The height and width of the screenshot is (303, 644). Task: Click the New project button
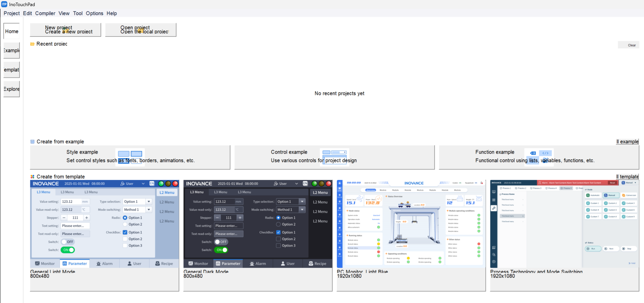(x=65, y=30)
